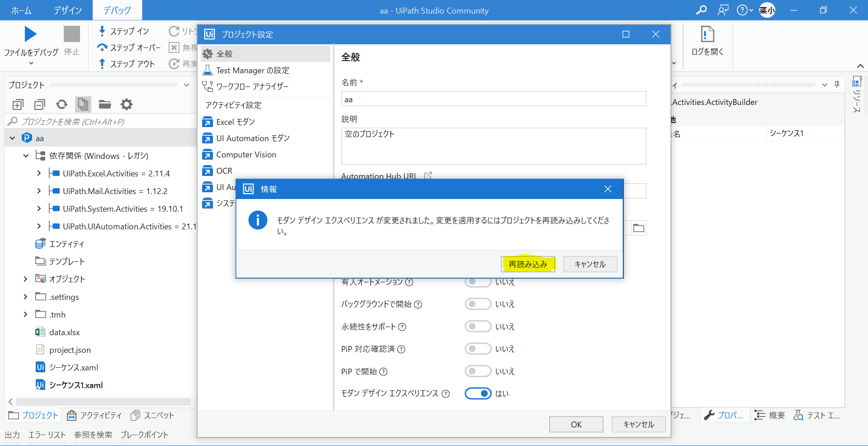Open the アクティビティ panel tab
The image size is (868, 446).
tap(94, 415)
